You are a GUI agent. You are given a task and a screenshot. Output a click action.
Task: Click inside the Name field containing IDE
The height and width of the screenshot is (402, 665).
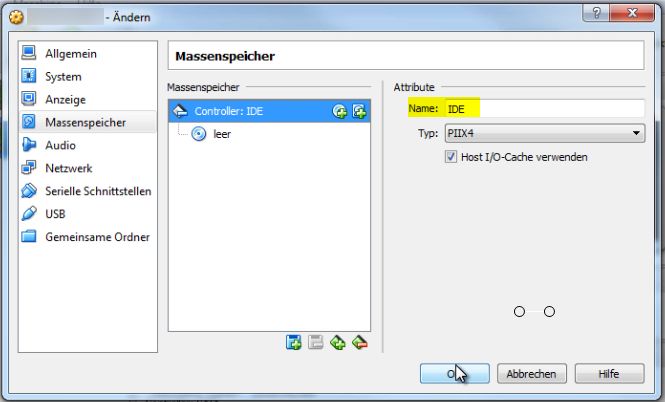pos(545,109)
